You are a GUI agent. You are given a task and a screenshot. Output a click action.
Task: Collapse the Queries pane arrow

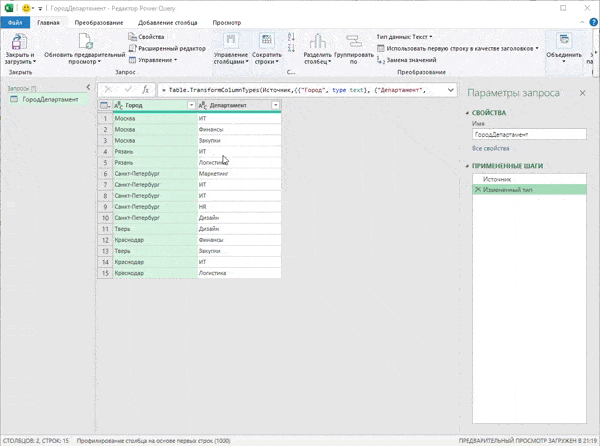coord(88,87)
